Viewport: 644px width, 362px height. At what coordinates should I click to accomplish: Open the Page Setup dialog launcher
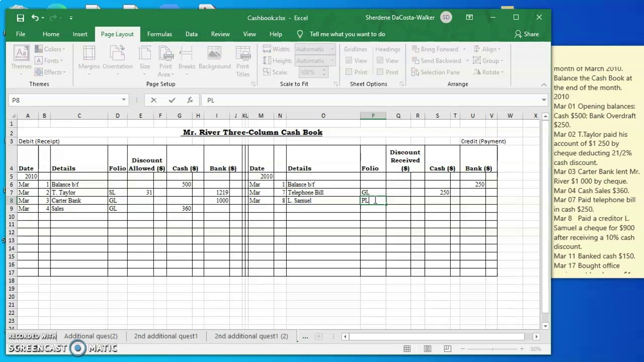click(253, 84)
